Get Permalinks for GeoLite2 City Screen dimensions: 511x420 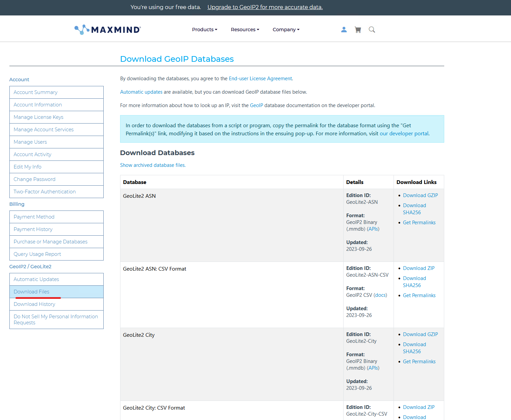point(419,362)
